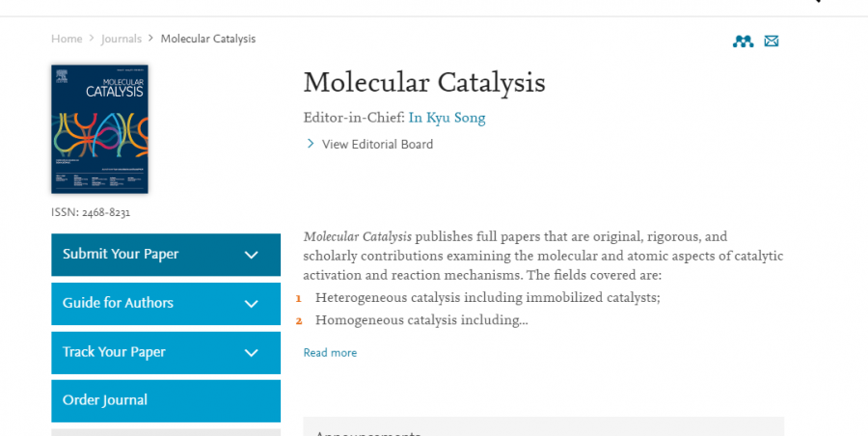
Task: Click Read more under the journal description
Action: [x=330, y=353]
